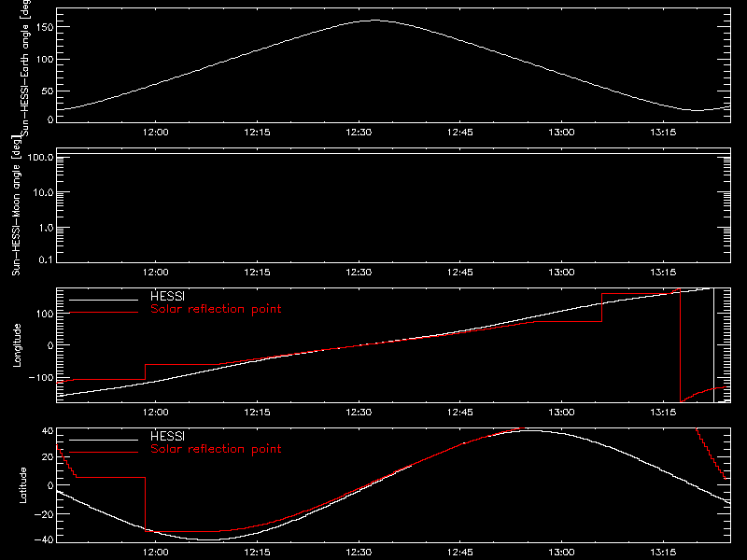Select 12:30 label under Earth angle plot
747x560 pixels.
coord(359,132)
